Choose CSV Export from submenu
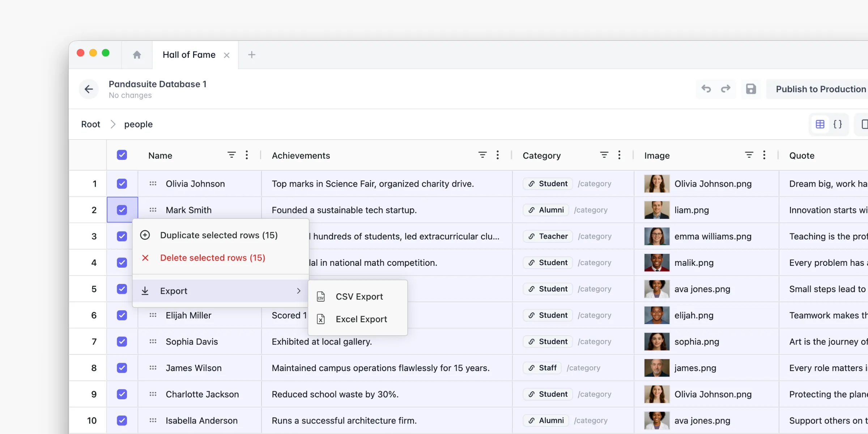 pos(359,297)
